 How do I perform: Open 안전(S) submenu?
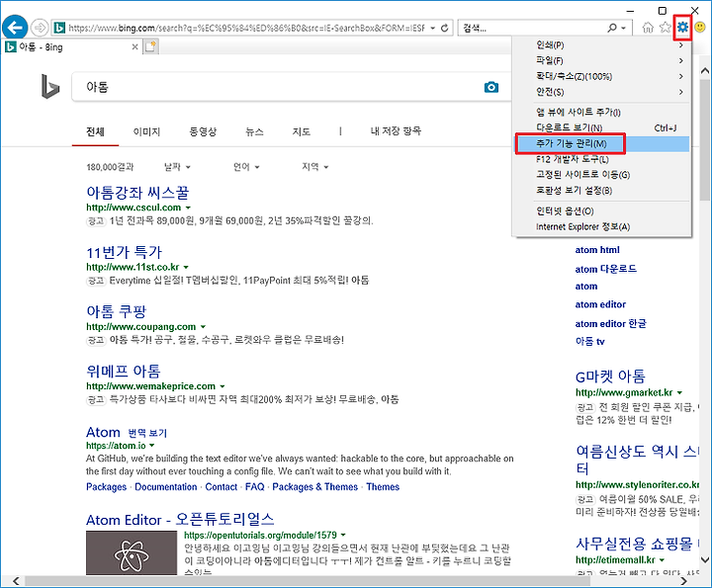coord(602,92)
